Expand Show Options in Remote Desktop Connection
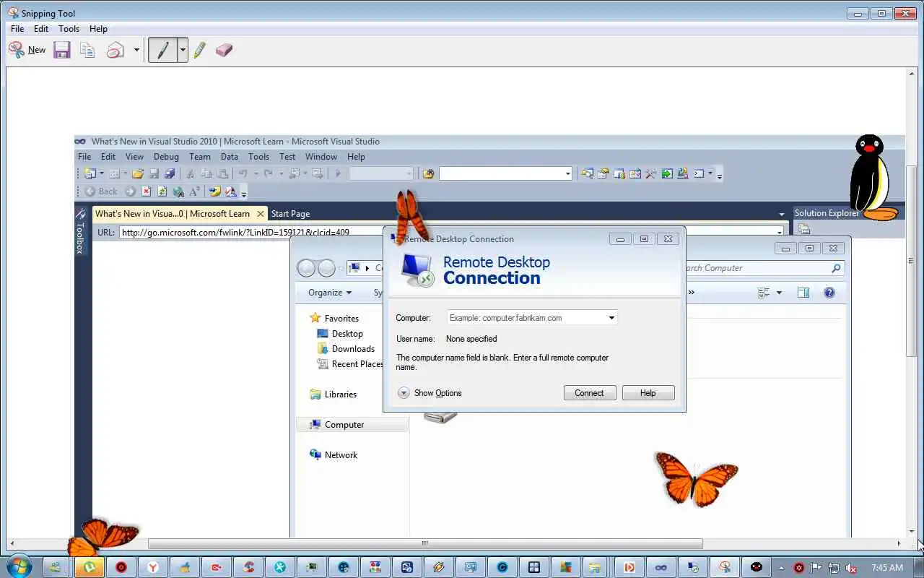The width and height of the screenshot is (924, 578). (430, 393)
